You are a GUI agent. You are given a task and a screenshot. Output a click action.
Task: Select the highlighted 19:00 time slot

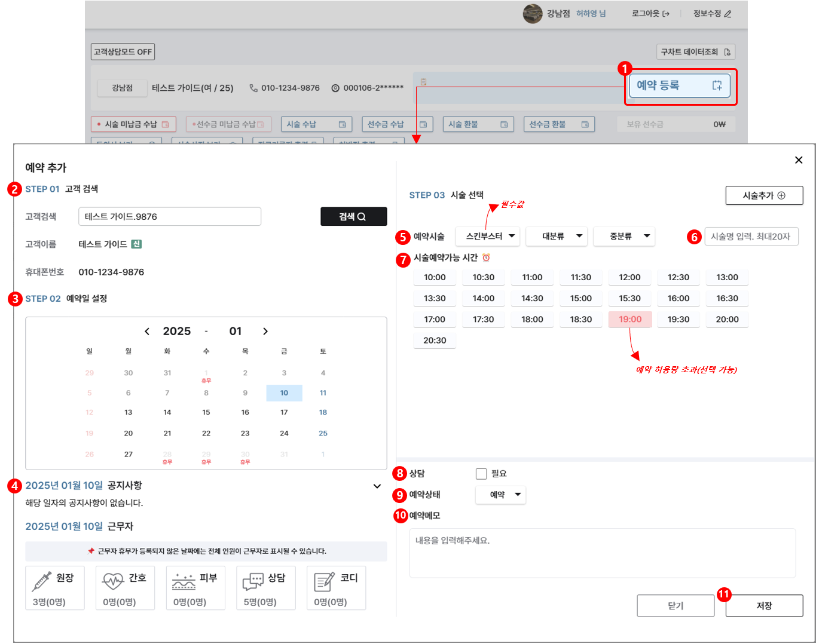pyautogui.click(x=630, y=320)
